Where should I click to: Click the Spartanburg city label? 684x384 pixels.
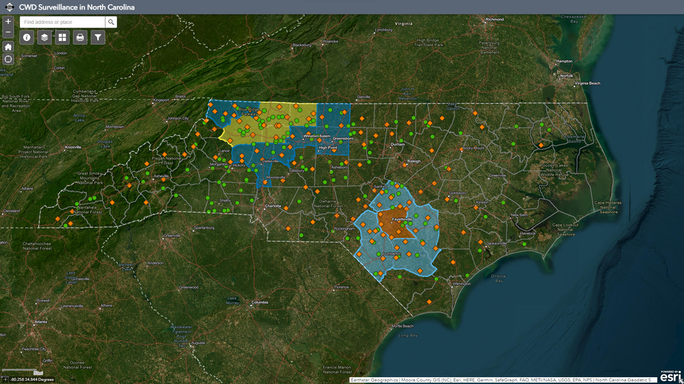(x=204, y=228)
